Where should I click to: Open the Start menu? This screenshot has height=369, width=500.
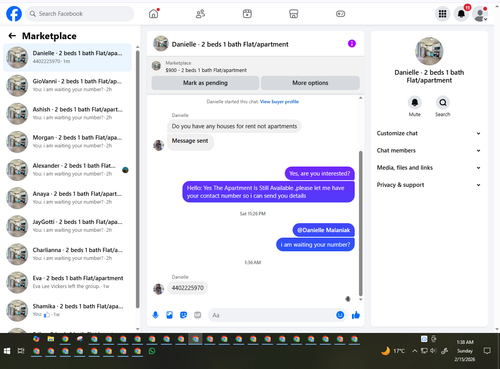(x=7, y=351)
